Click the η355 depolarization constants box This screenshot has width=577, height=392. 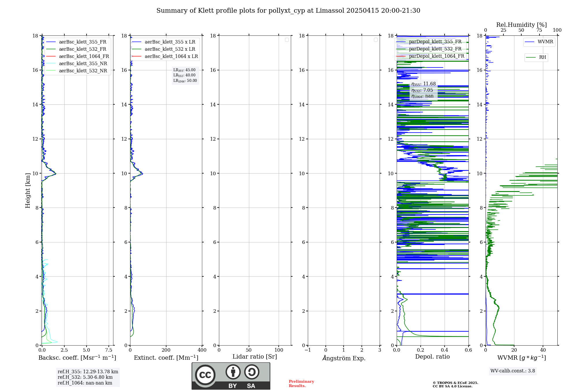pos(423,90)
